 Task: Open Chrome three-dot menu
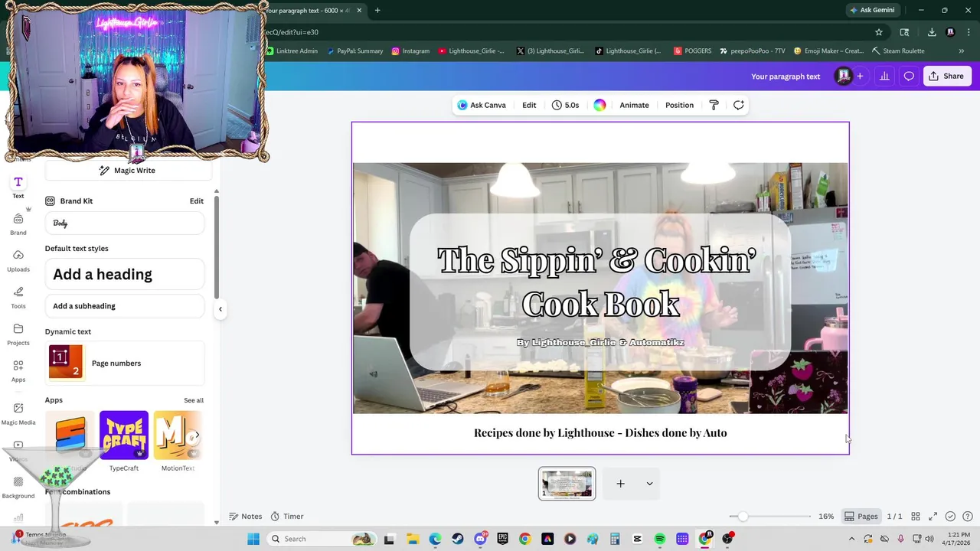pyautogui.click(x=967, y=32)
